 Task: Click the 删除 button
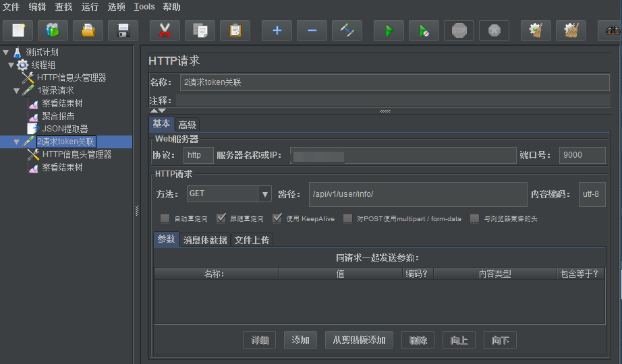pyautogui.click(x=418, y=340)
